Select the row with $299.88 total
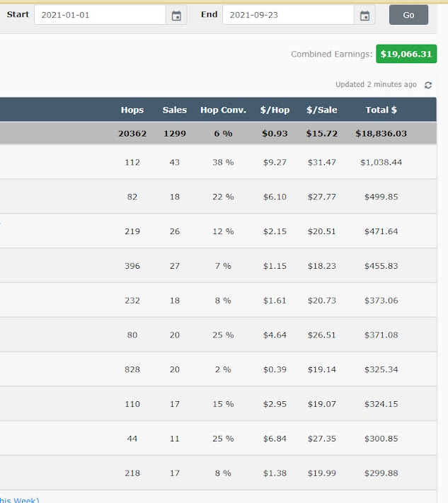This screenshot has height=503, width=448. [x=218, y=473]
